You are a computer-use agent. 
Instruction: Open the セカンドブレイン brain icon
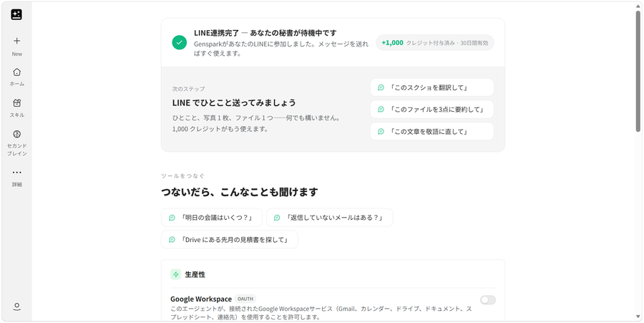point(17,134)
